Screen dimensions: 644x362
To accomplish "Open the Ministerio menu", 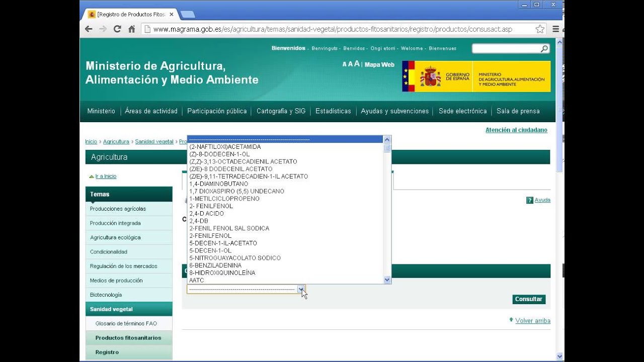I will (x=101, y=111).
